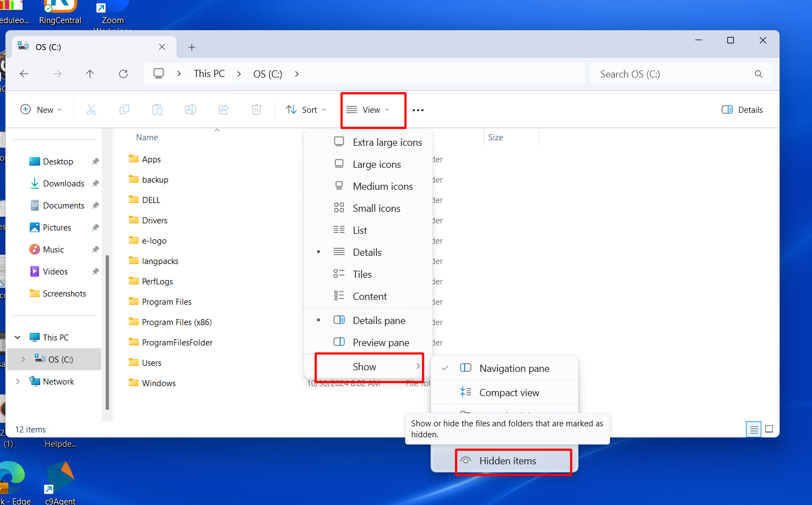Select Medium icons from the View menu

pos(383,186)
